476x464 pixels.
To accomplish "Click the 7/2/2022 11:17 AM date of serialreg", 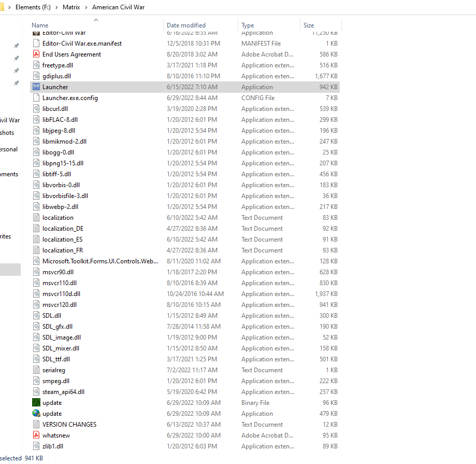I will (x=192, y=370).
